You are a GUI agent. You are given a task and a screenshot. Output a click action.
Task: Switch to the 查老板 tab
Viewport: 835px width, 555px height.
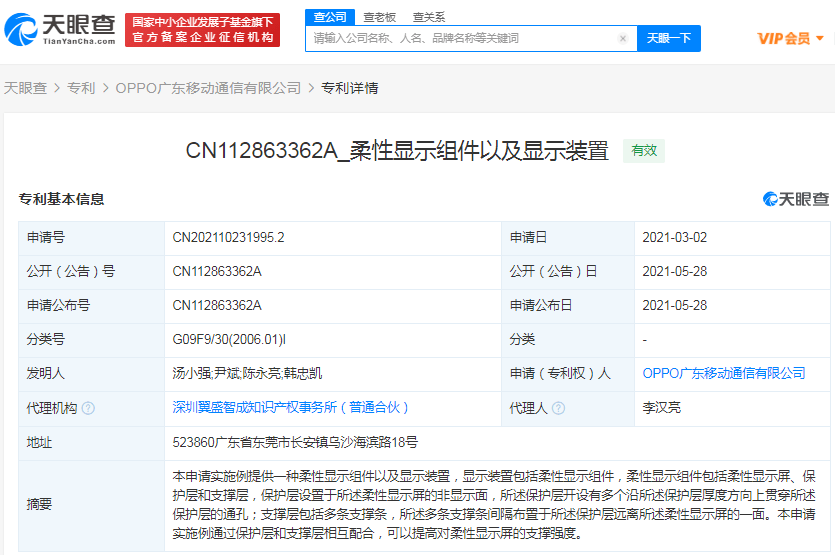pyautogui.click(x=379, y=18)
